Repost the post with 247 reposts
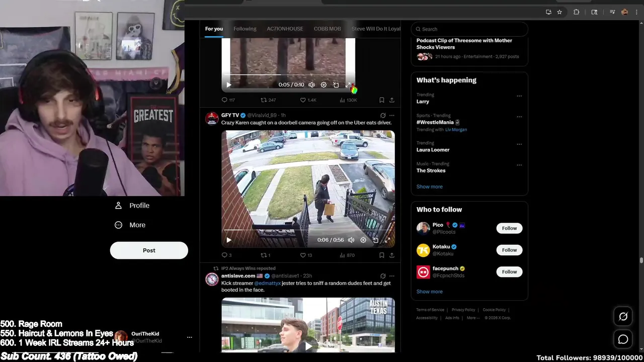Image resolution: width=644 pixels, height=362 pixels. 268,100
